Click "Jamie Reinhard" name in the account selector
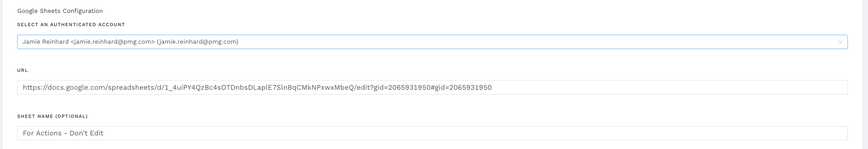The height and width of the screenshot is (149, 868). pyautogui.click(x=46, y=42)
